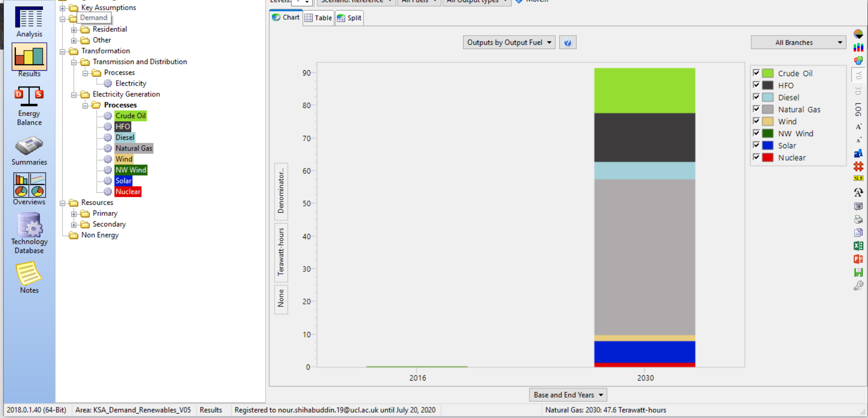Expand the Secondary resources node
The width and height of the screenshot is (868, 418).
click(x=74, y=225)
